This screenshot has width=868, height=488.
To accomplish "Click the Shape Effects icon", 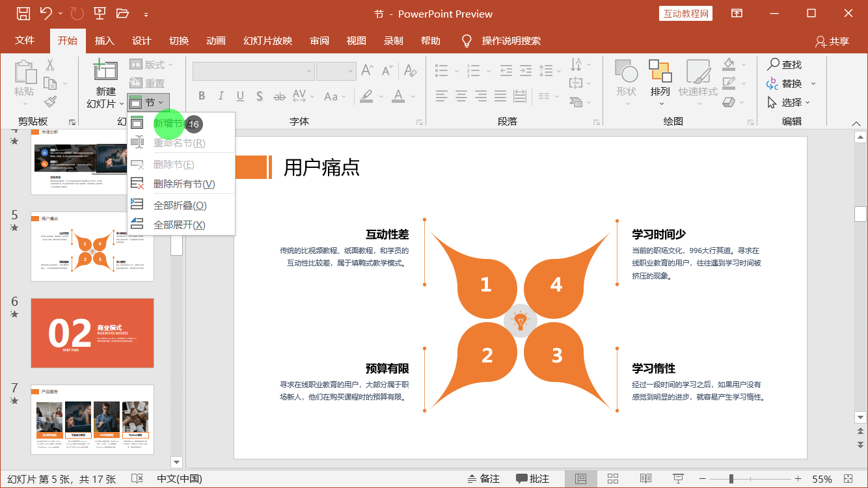I will 729,102.
